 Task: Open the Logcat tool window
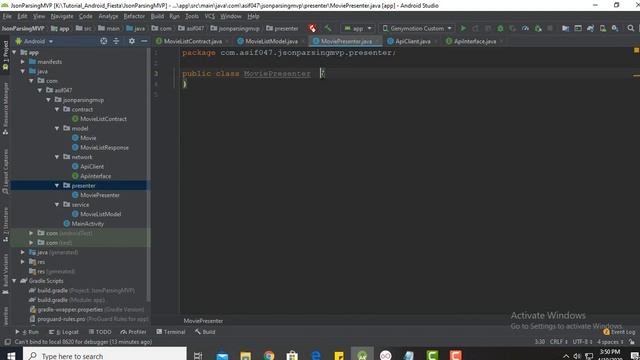pyautogui.click(x=64, y=332)
